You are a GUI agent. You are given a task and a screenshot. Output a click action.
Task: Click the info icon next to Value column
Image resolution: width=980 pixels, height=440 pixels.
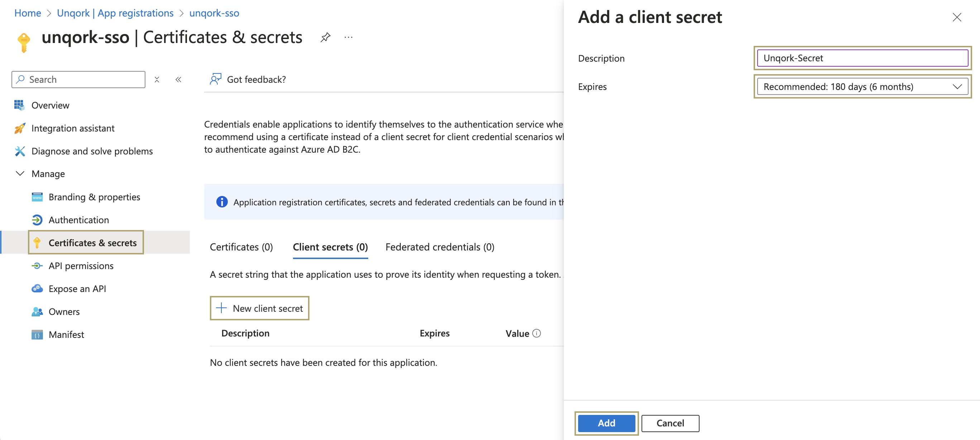coord(537,333)
